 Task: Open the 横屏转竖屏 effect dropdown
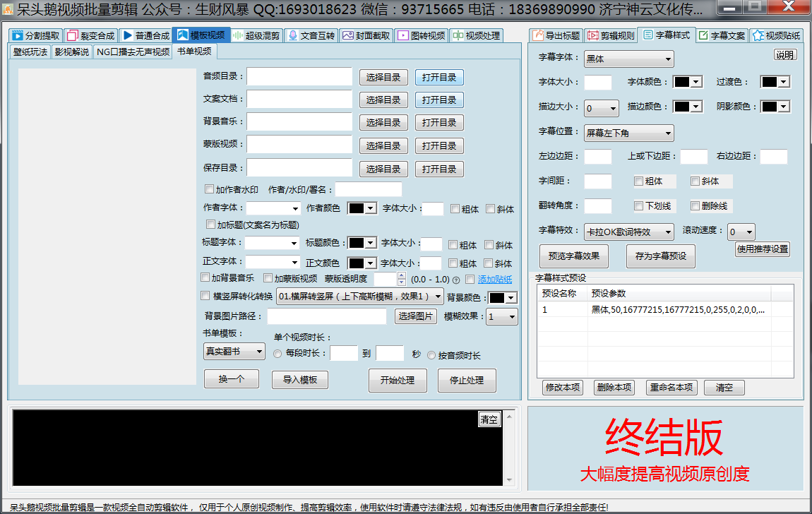(x=360, y=297)
